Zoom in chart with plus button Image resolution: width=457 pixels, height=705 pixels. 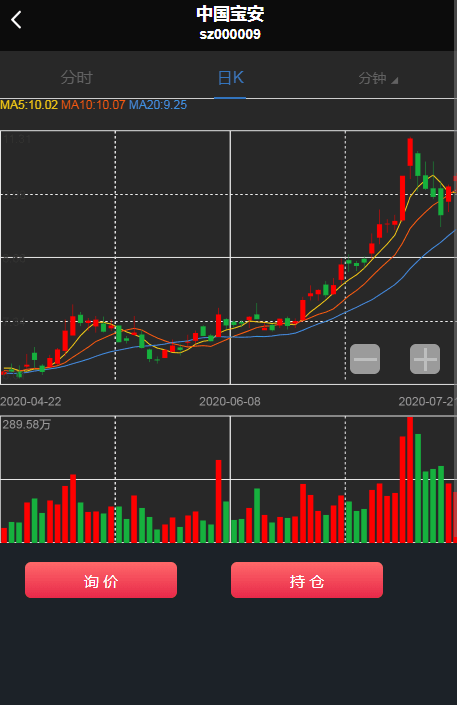click(425, 359)
